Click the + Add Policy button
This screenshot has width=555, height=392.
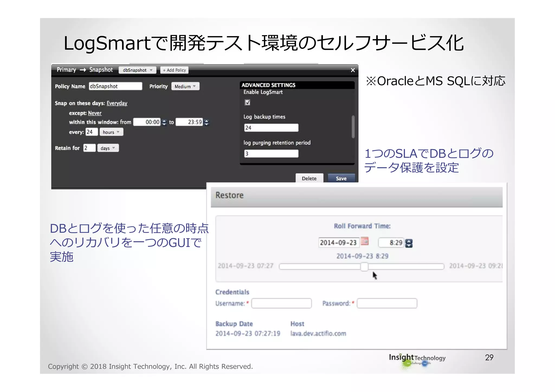click(x=174, y=70)
